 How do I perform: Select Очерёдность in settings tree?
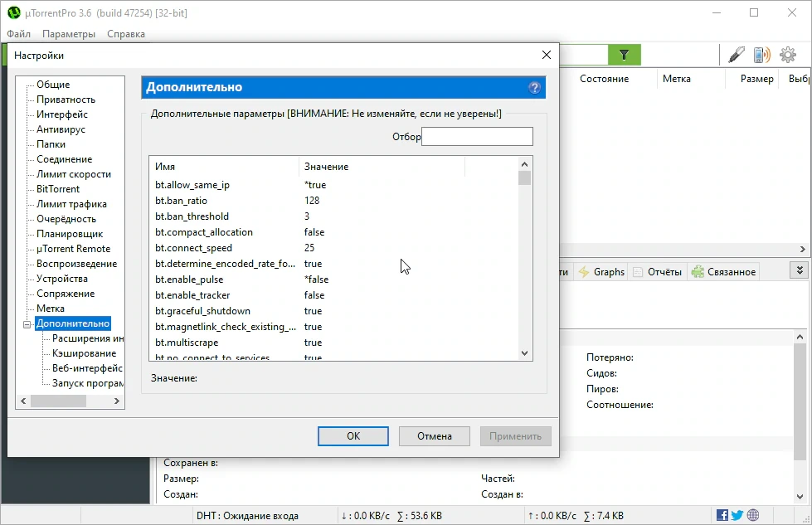pos(66,219)
